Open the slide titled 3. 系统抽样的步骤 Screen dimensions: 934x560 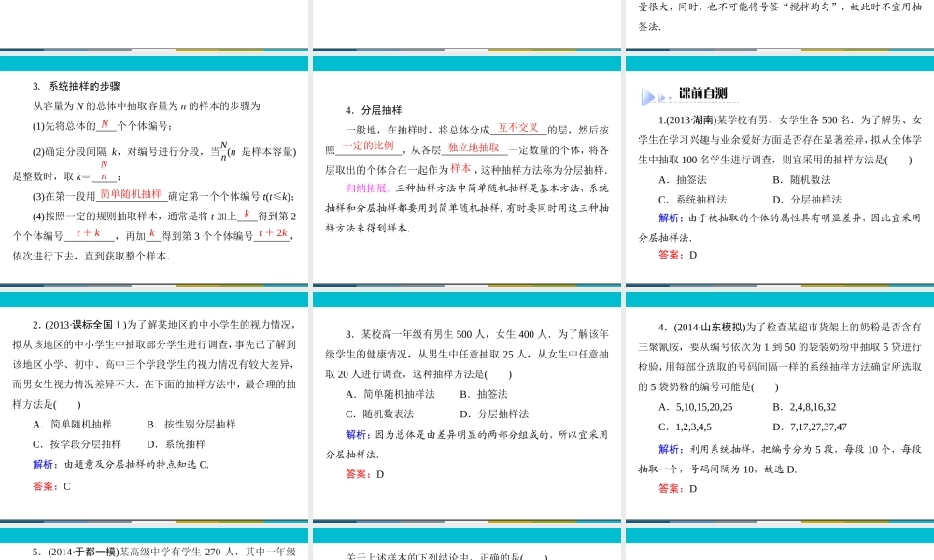(154, 170)
